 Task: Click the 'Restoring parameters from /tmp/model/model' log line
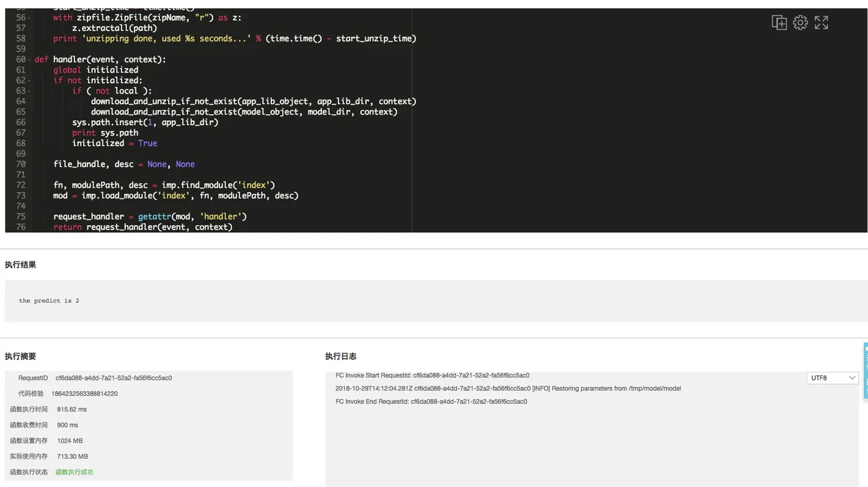(x=508, y=388)
